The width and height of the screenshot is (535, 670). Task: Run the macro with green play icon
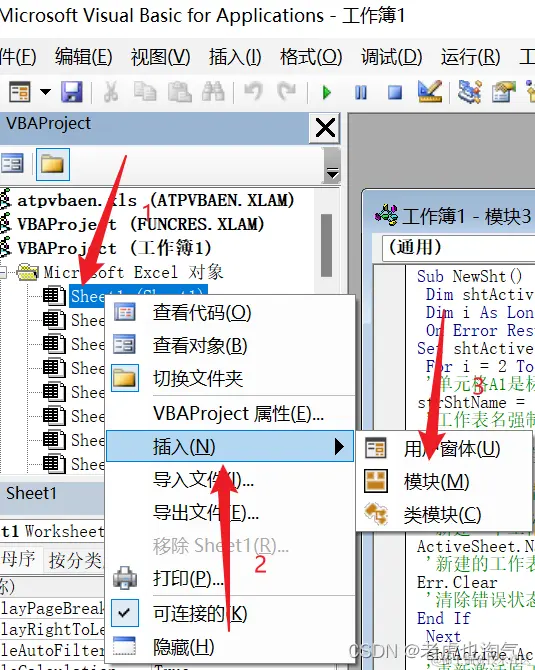click(x=326, y=92)
